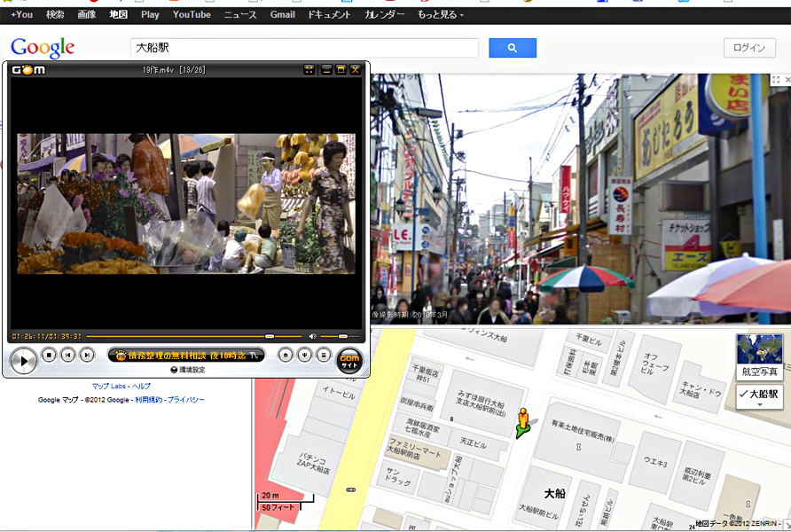
Task: Open the GOM playlist button
Action: point(324,355)
